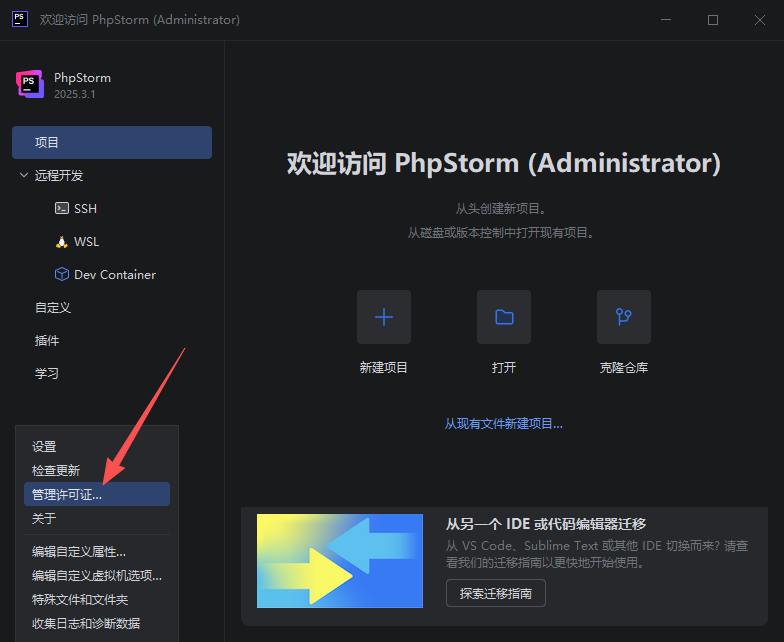784x642 pixels.
Task: Collapse the 远程开发 section chevron
Action: (x=24, y=175)
